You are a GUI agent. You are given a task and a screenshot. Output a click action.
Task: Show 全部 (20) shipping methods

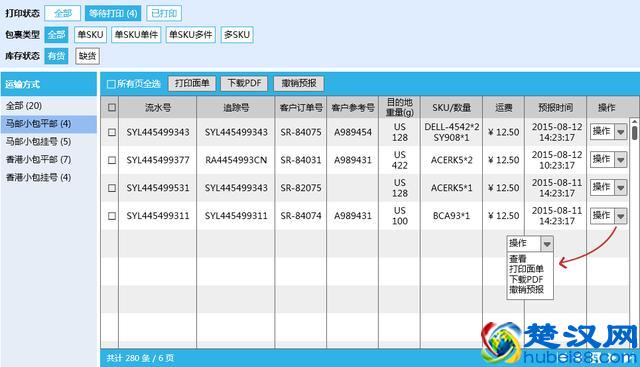click(x=49, y=106)
